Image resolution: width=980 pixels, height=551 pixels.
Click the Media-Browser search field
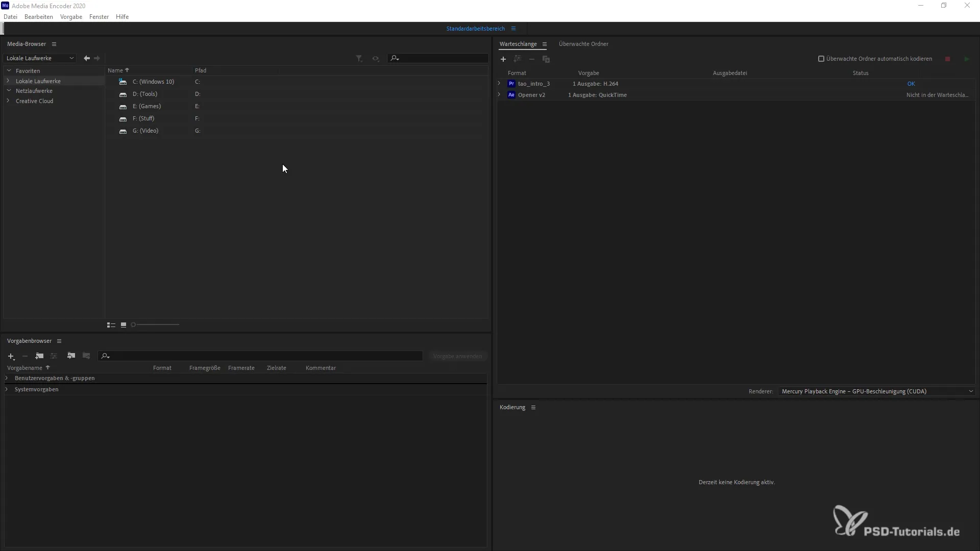click(x=438, y=58)
